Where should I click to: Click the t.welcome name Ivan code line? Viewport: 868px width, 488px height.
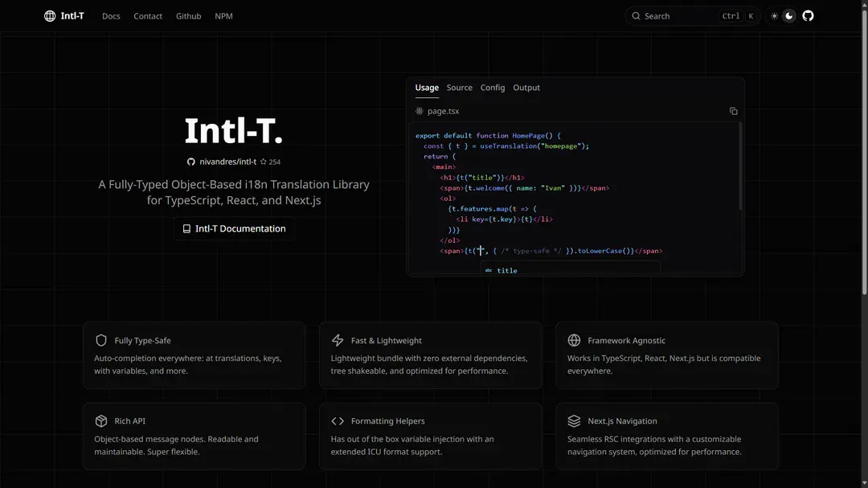(x=524, y=188)
